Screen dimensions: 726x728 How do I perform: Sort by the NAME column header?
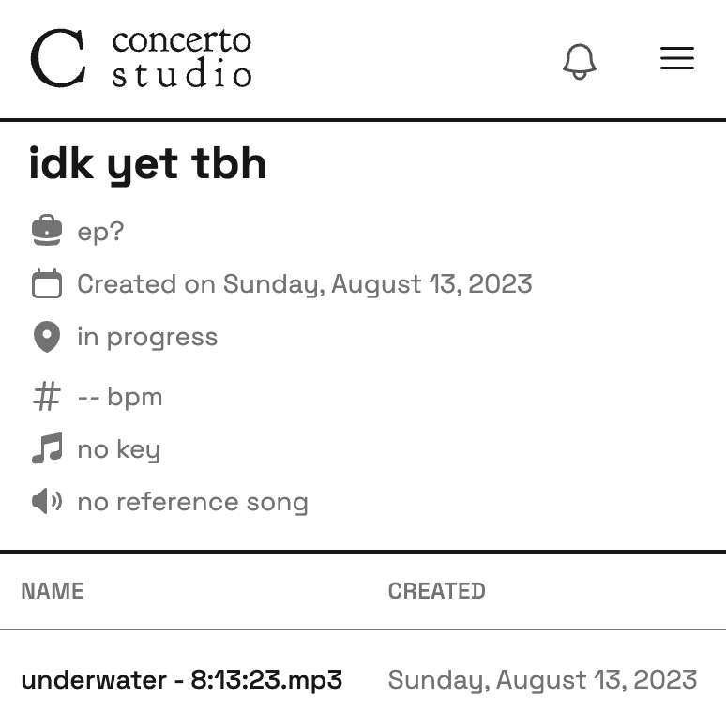53,591
